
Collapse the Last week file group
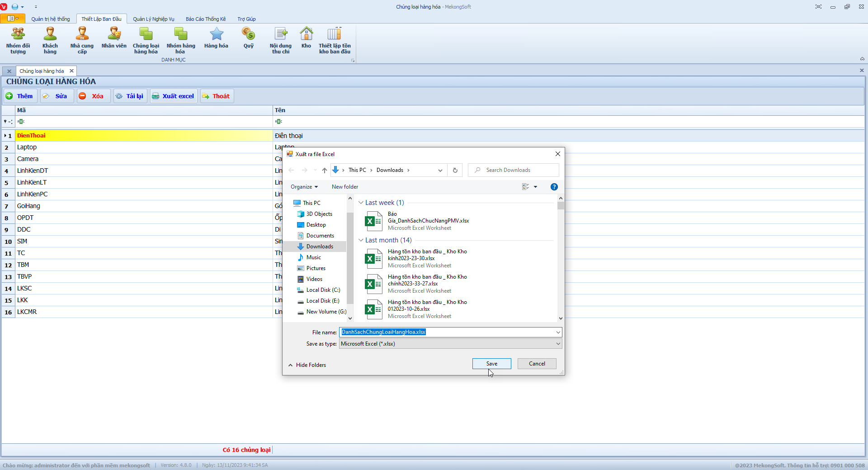pos(361,203)
